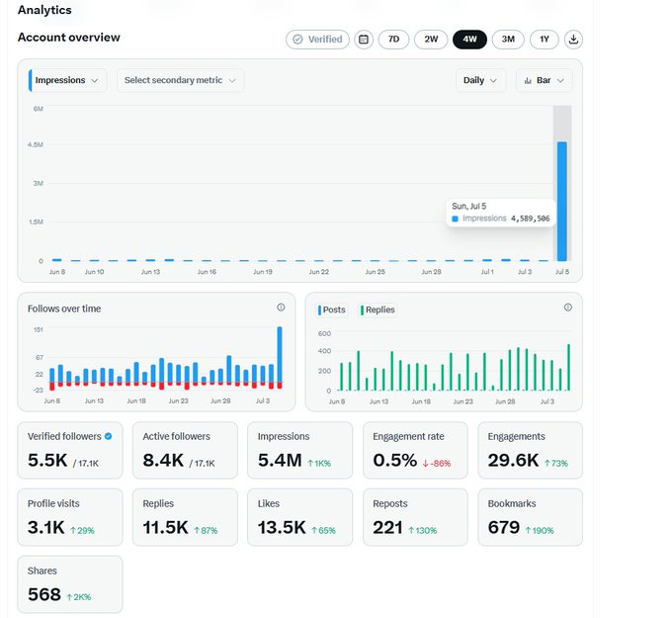Open the Verified followers card

(70, 450)
